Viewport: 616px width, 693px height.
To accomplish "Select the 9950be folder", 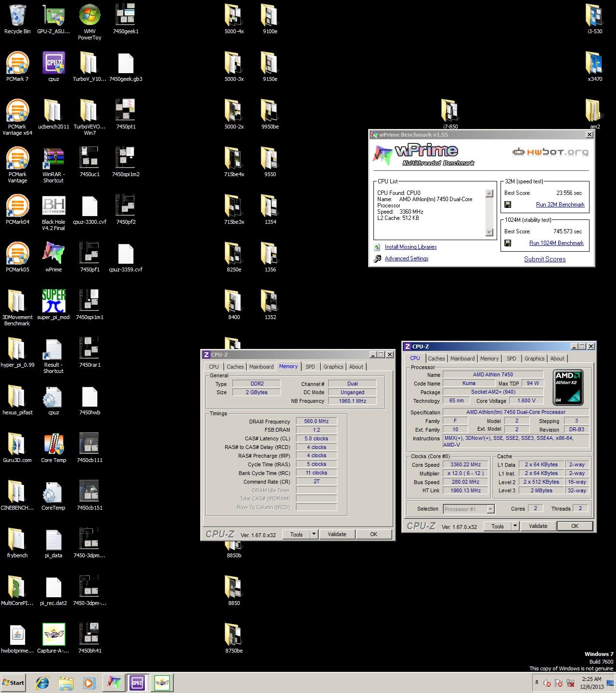I will [x=270, y=114].
